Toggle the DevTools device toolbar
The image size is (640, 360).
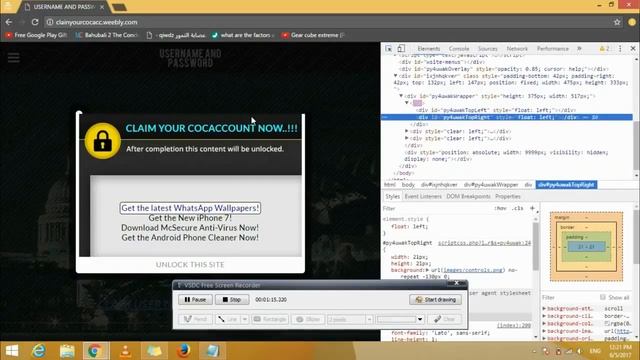pos(401,48)
